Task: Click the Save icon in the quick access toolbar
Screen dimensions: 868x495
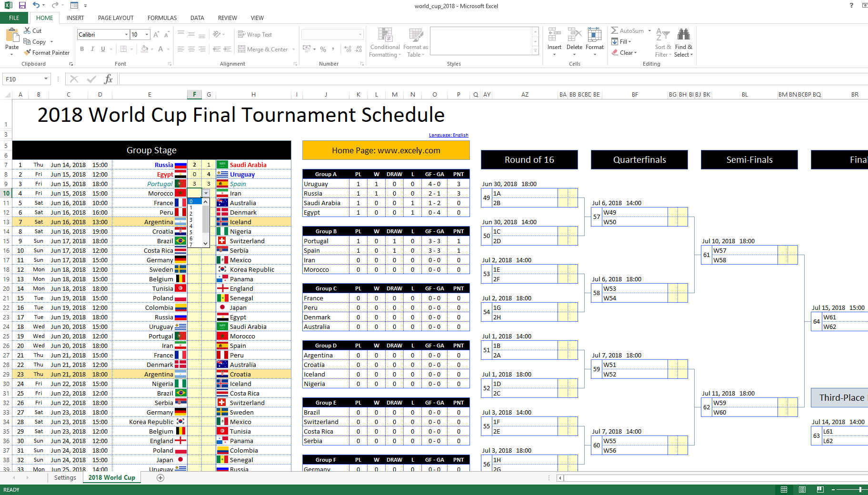Action: (22, 5)
